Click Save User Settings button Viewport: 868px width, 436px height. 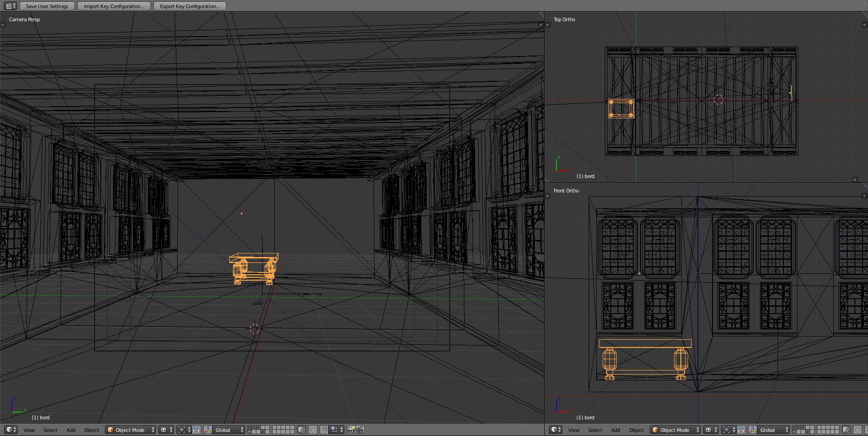click(x=47, y=6)
